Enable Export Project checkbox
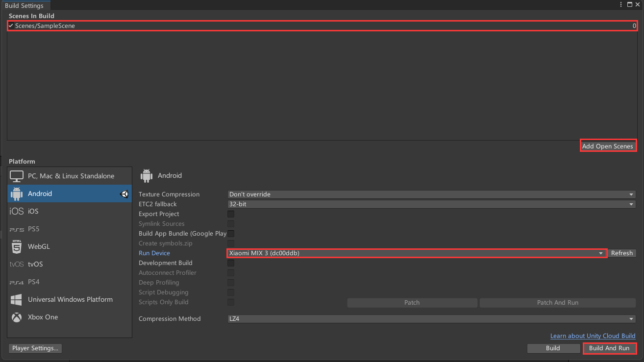 (231, 214)
